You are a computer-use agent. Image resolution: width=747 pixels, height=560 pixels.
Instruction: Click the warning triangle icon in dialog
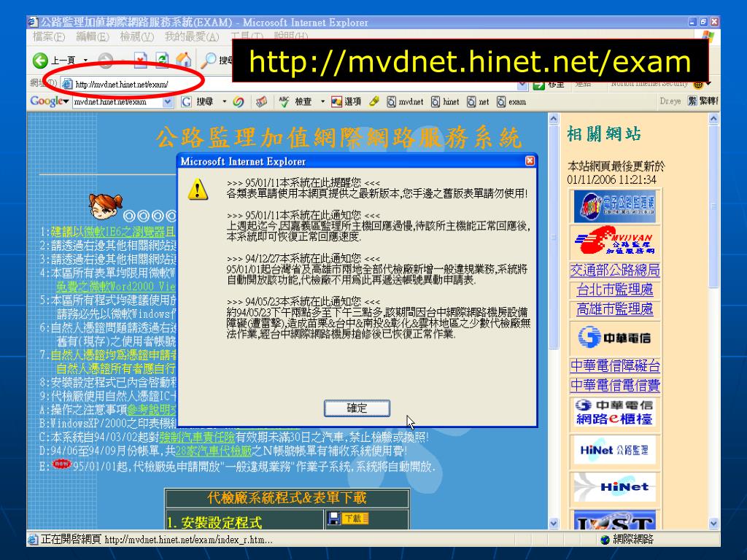click(198, 189)
